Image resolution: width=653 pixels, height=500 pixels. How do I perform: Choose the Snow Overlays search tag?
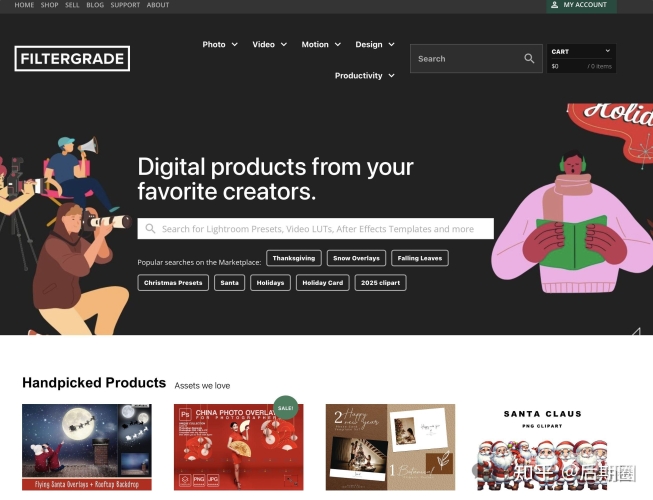(x=356, y=258)
